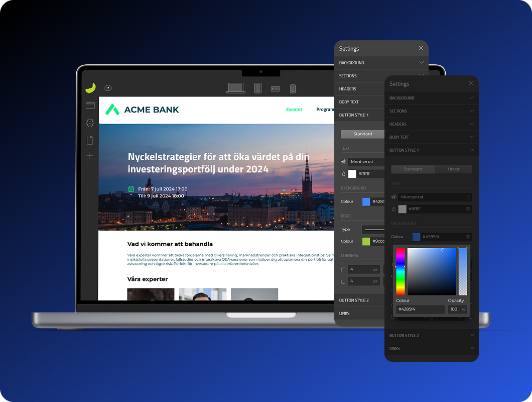The height and width of the screenshot is (402, 532).
Task: Expand HEADERS chevron in front Settings panel
Action: 472,124
